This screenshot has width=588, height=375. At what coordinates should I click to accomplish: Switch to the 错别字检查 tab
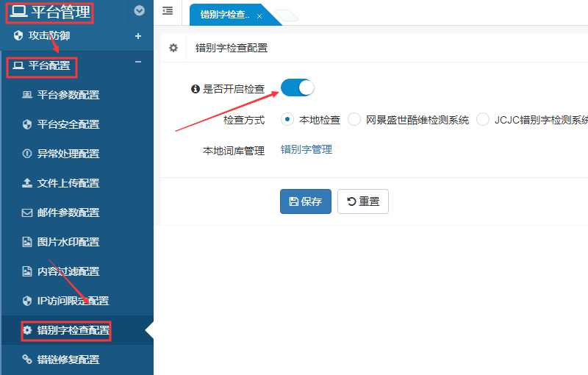(x=225, y=15)
